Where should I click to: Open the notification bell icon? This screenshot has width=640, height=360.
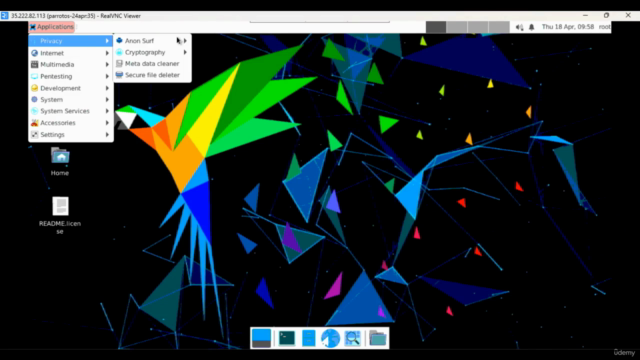(x=531, y=27)
